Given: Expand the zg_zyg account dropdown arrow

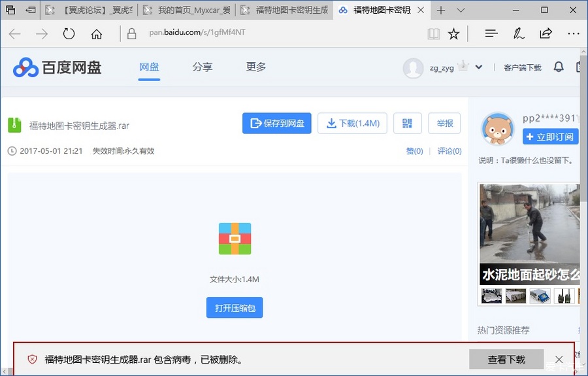Looking at the screenshot, I should point(478,67).
